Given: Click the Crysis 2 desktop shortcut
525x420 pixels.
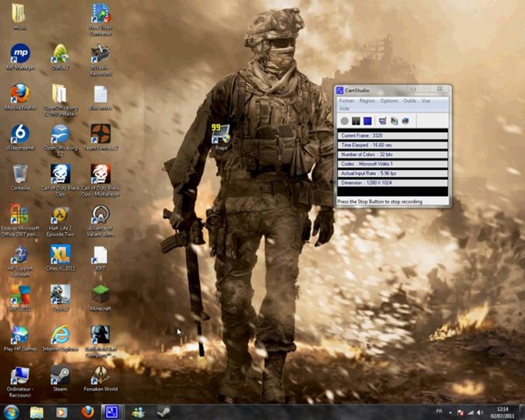Looking at the screenshot, I should pos(60,298).
